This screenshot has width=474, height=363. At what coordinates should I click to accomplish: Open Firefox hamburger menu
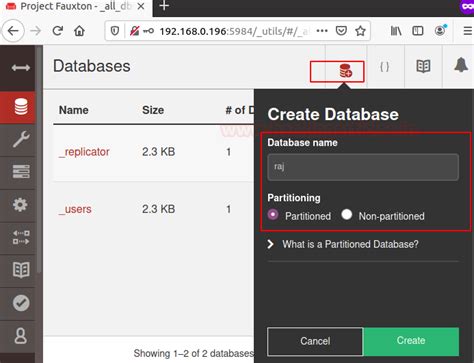[468, 31]
